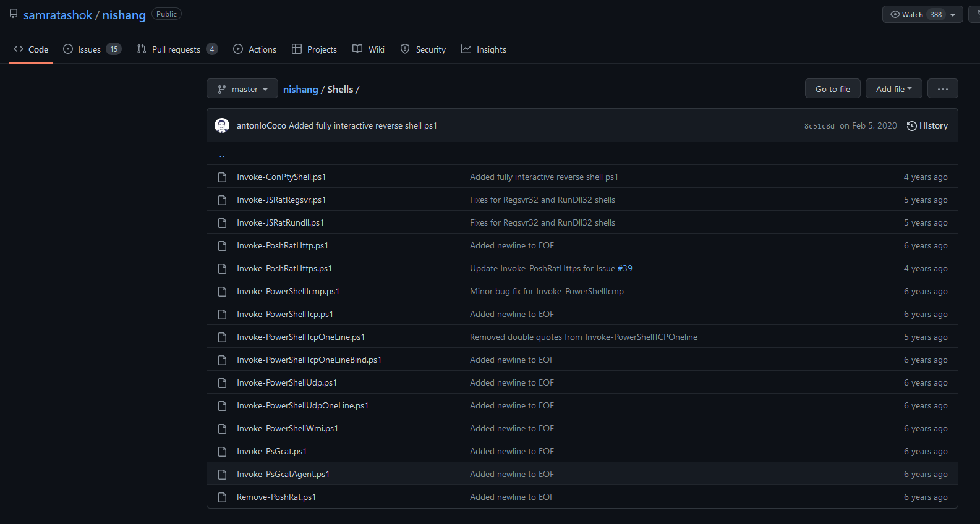Click antonioCoco's avatar image
Viewport: 980px width, 524px height.
222,125
